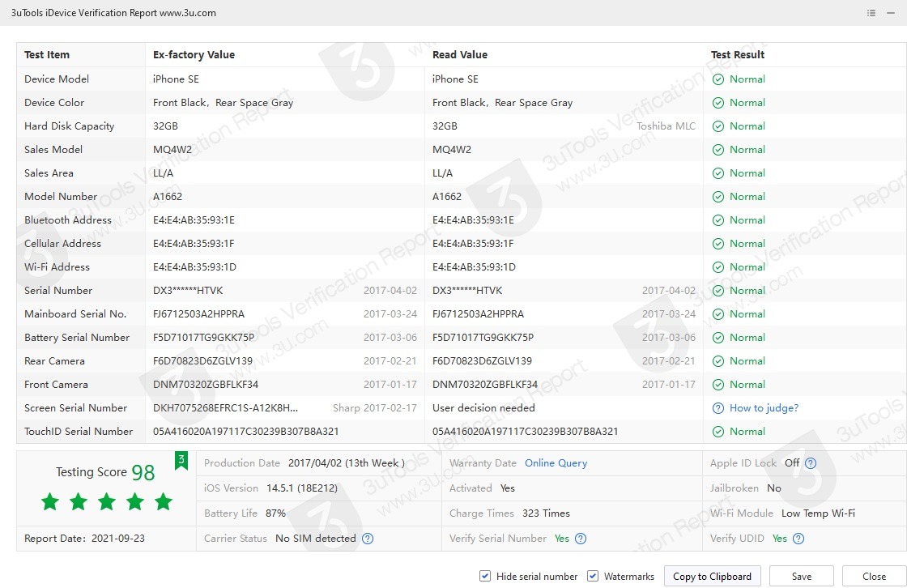The image size is (907, 588).
Task: Click the question mark icon beside How to judge
Action: (718, 408)
